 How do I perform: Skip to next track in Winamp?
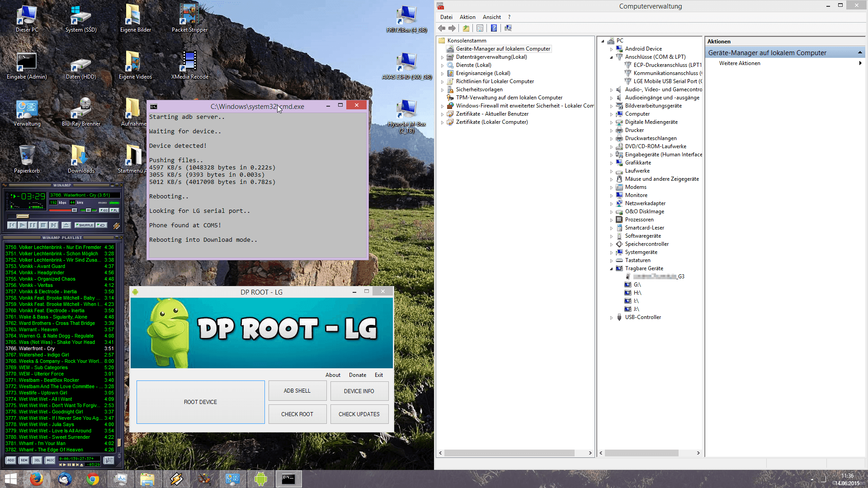click(x=54, y=225)
